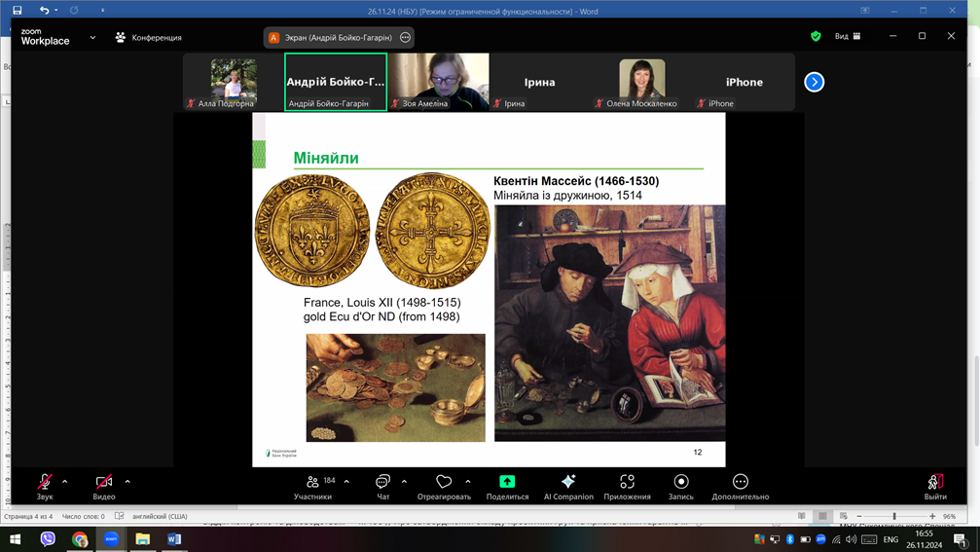The width and height of the screenshot is (980, 552).
Task: Open the Вид view menu
Action: pos(847,36)
